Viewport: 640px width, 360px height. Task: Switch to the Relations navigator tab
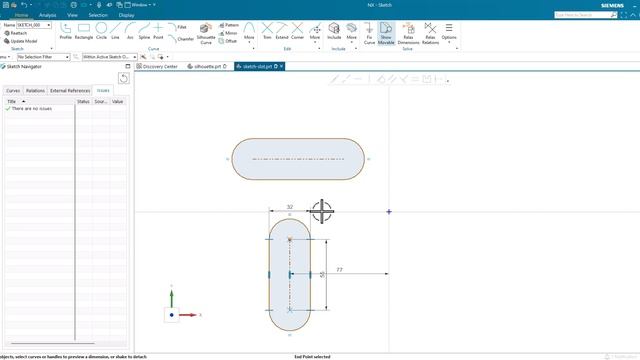pos(35,90)
